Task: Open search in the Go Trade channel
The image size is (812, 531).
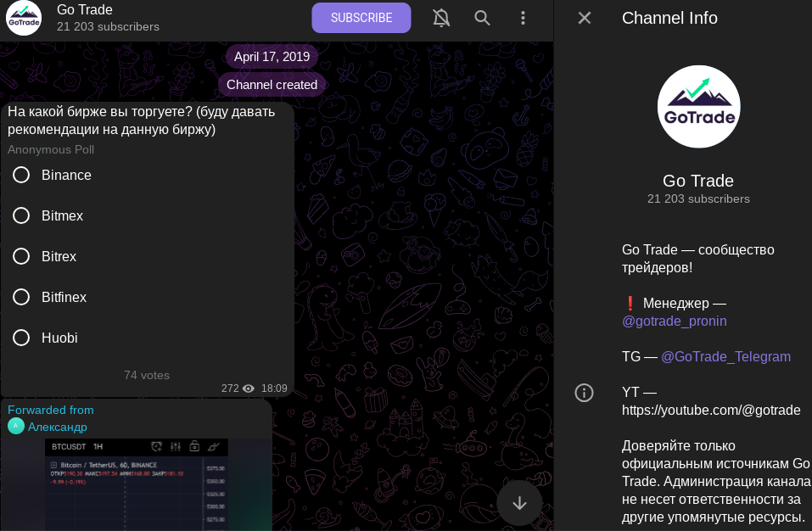Action: pyautogui.click(x=482, y=18)
